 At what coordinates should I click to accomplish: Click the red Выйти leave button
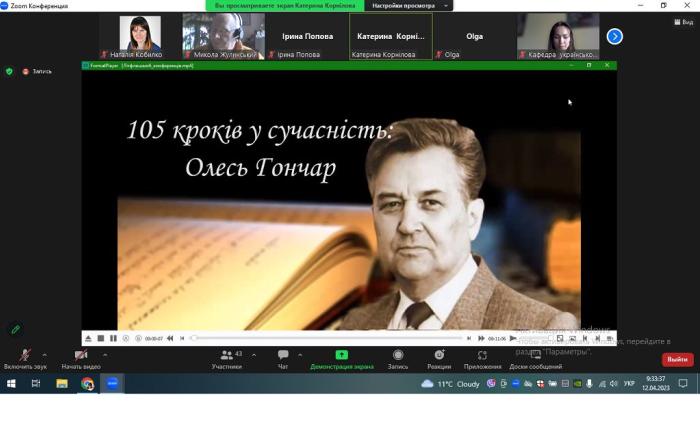677,359
